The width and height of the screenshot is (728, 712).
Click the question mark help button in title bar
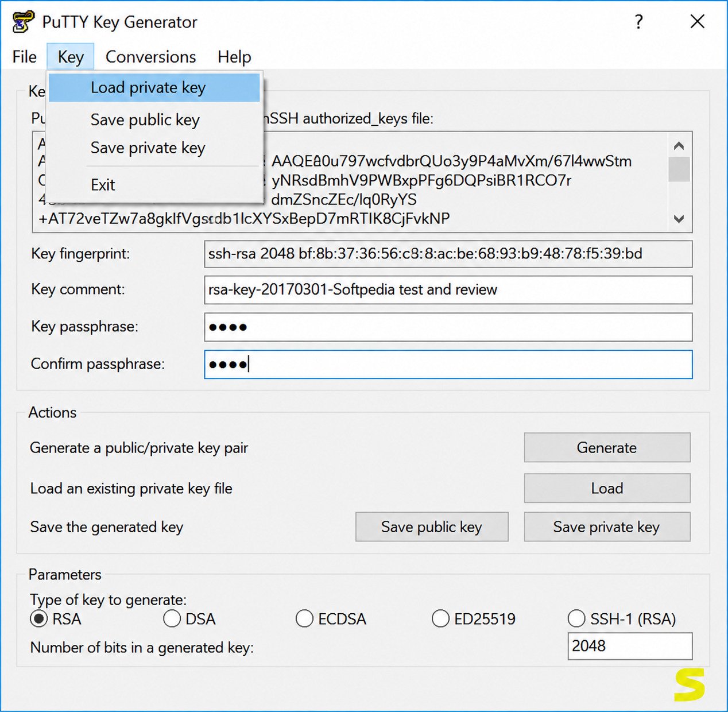(x=638, y=22)
